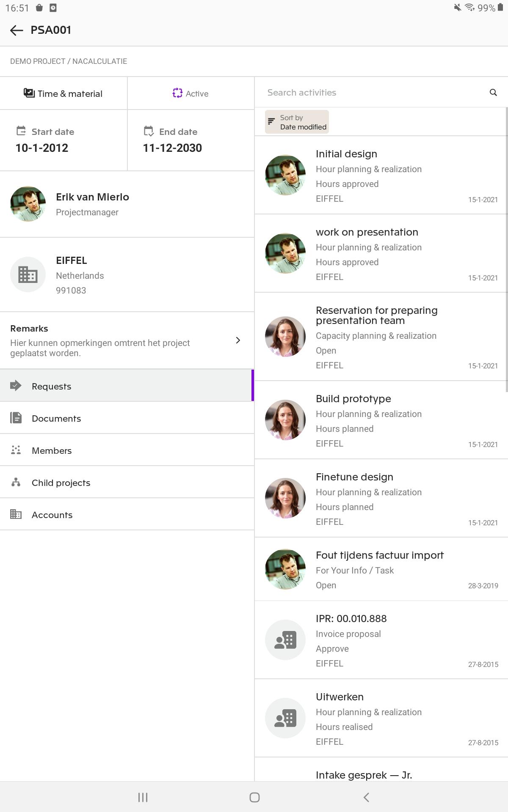Open Erik van Mierlo's profile
This screenshot has height=812, width=508.
[127, 204]
